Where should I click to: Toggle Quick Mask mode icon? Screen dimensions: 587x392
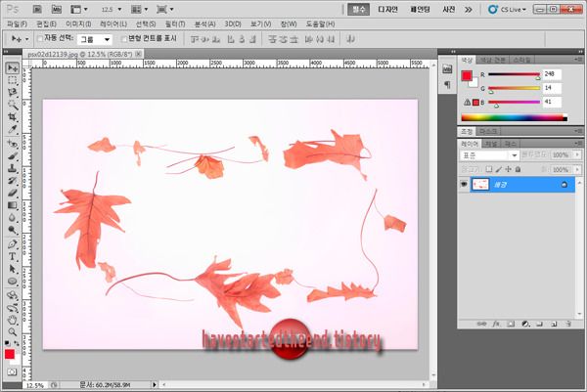tap(12, 372)
